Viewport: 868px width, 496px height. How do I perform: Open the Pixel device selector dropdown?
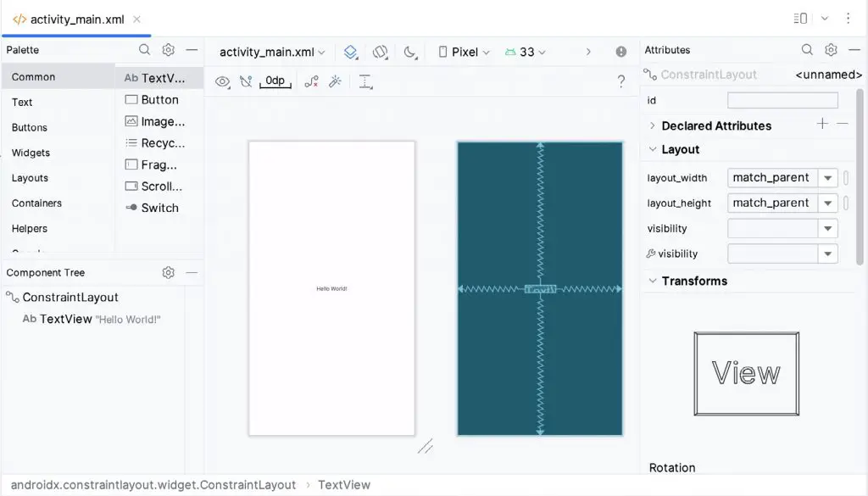(x=462, y=52)
